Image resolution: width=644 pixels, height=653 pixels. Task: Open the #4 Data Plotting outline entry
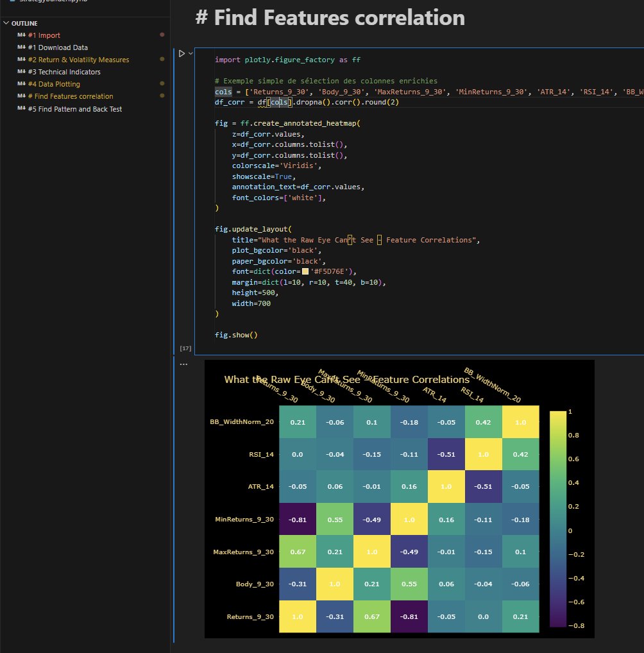coord(54,84)
